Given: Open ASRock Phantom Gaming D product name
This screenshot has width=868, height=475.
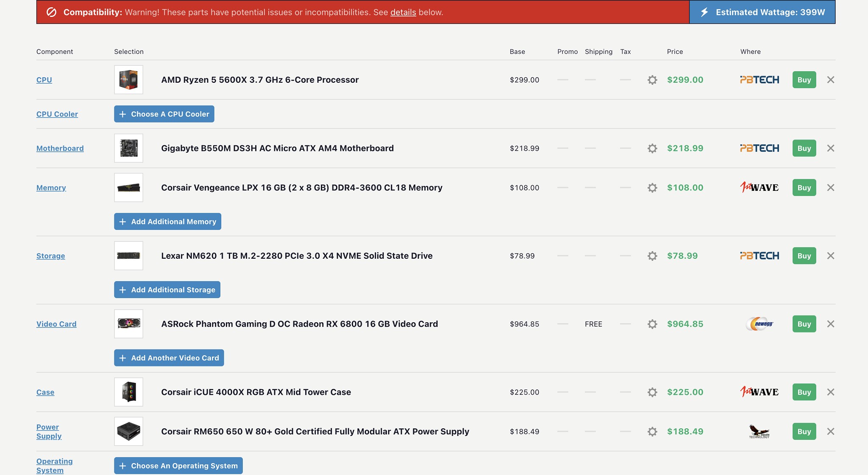Looking at the screenshot, I should (x=300, y=324).
